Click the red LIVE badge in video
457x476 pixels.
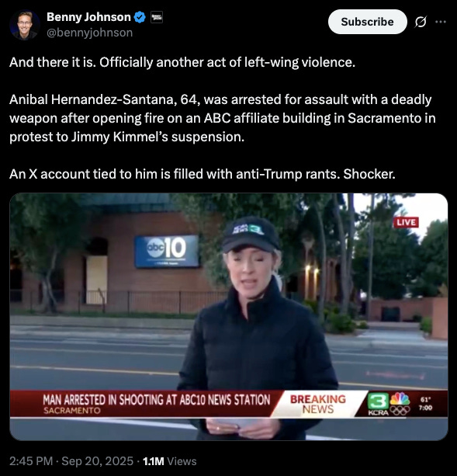pyautogui.click(x=406, y=222)
